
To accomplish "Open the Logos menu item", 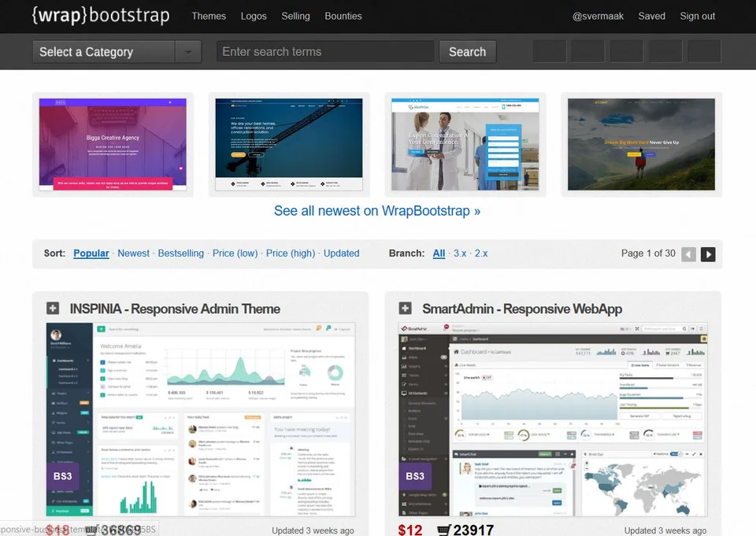I will pos(254,16).
